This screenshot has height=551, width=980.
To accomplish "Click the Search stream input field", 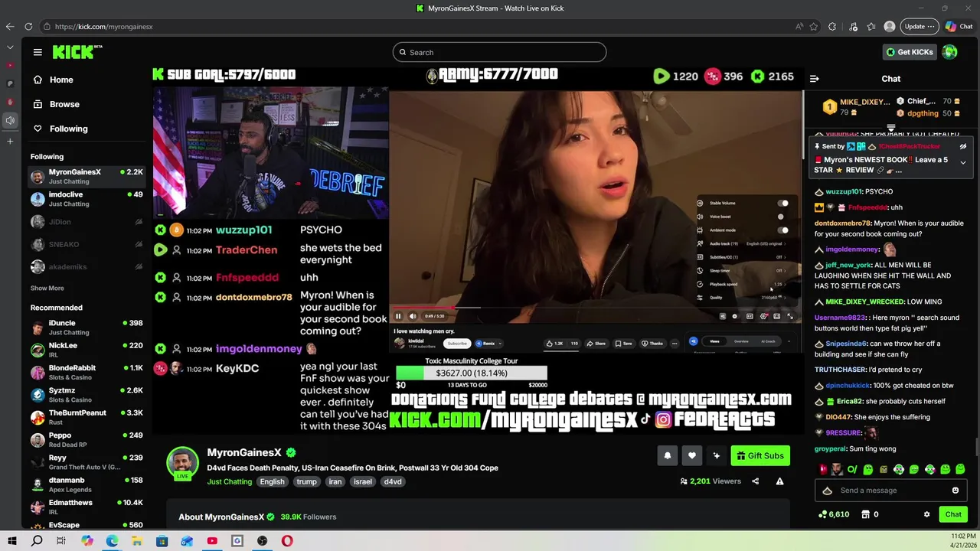I will click(x=499, y=52).
